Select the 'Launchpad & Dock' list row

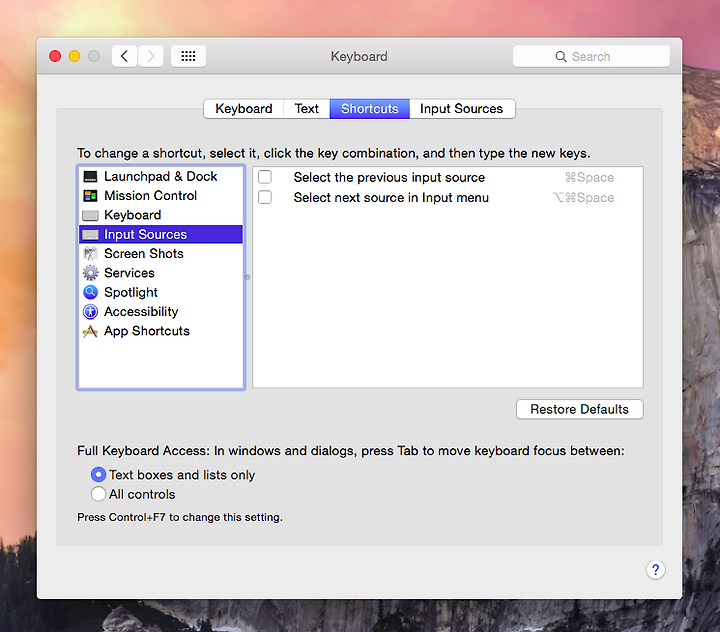pyautogui.click(x=161, y=177)
